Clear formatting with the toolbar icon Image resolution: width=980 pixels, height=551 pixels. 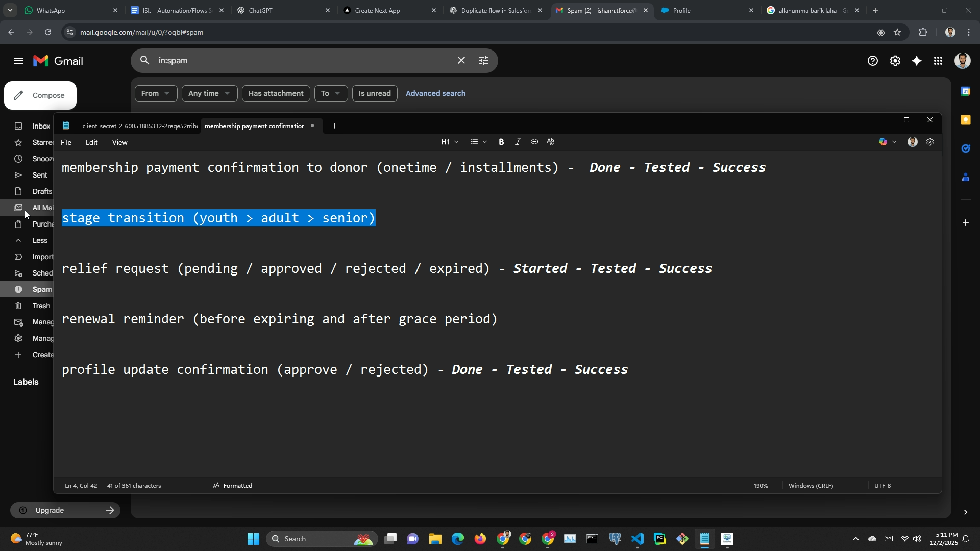(551, 142)
